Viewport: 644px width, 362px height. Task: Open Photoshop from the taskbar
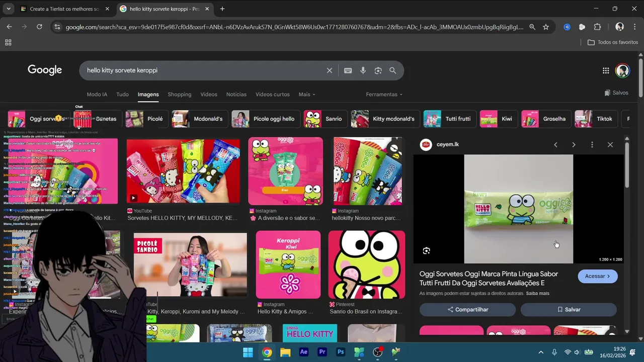coord(341,352)
